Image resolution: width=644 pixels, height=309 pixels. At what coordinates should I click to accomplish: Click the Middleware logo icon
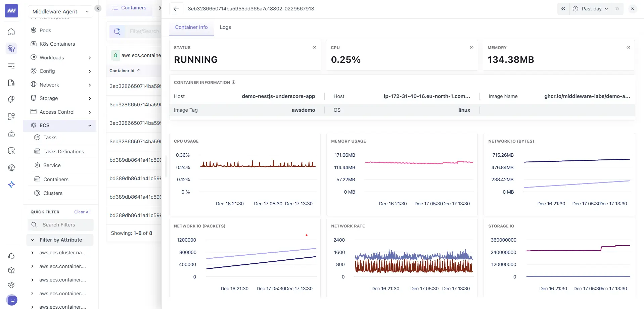pyautogui.click(x=11, y=11)
